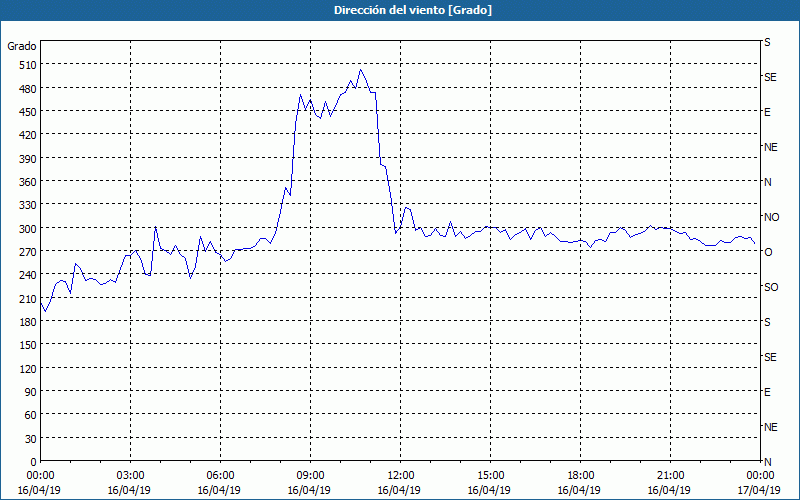Select the 16/04/19 date under 21:00
Image resolution: width=800 pixels, height=500 pixels.
coord(669,490)
